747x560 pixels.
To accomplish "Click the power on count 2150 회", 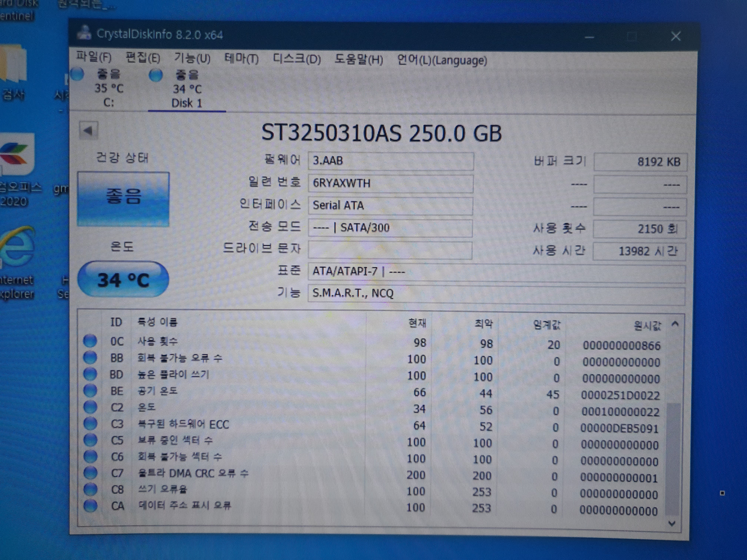I will [x=640, y=229].
